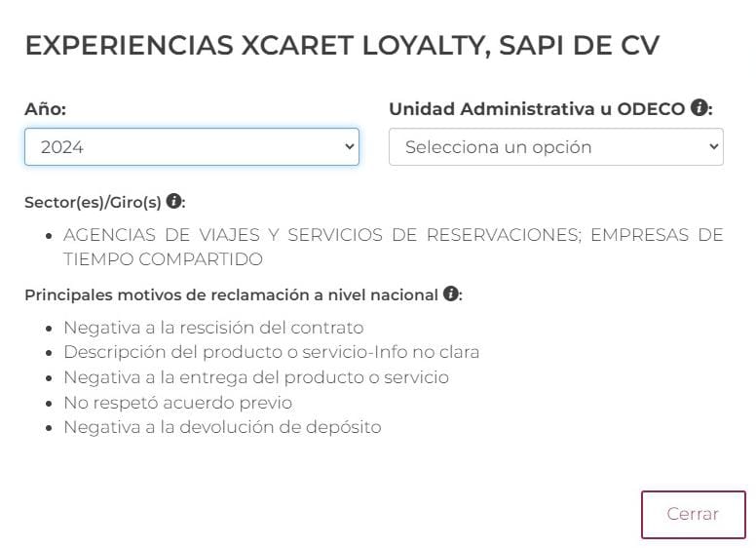
Task: Click the info icon beside Unidad Administrativa u ODECO
Action: pyautogui.click(x=699, y=108)
